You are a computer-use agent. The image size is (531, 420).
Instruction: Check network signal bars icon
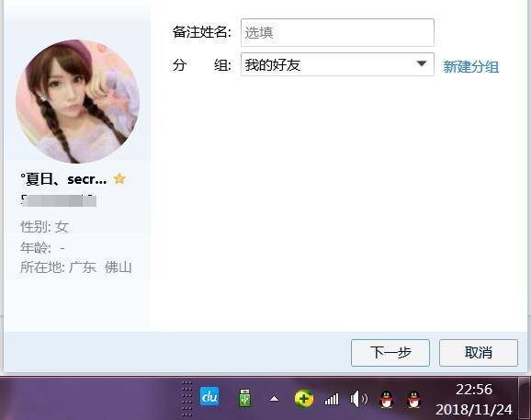coord(332,399)
